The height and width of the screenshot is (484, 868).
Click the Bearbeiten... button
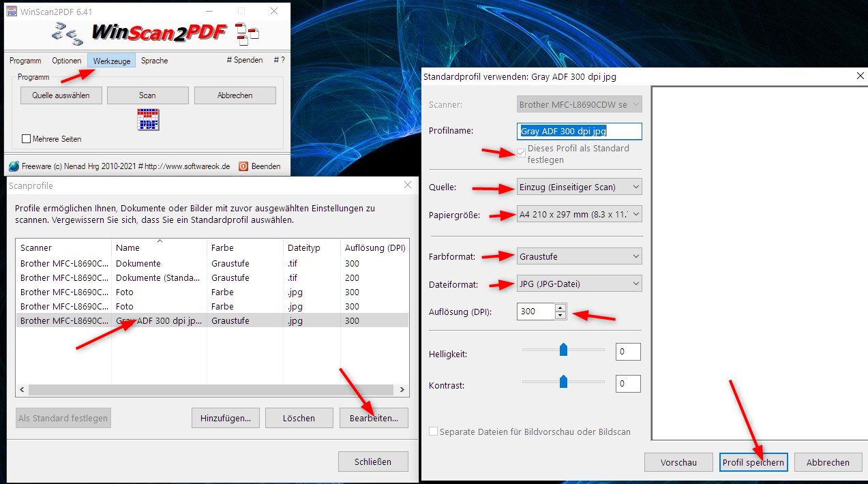pos(374,418)
